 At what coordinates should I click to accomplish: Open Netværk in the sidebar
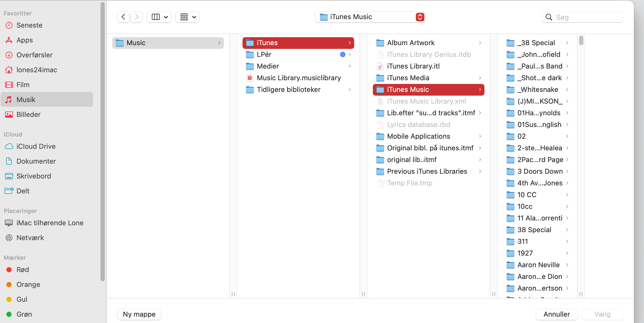(47, 238)
